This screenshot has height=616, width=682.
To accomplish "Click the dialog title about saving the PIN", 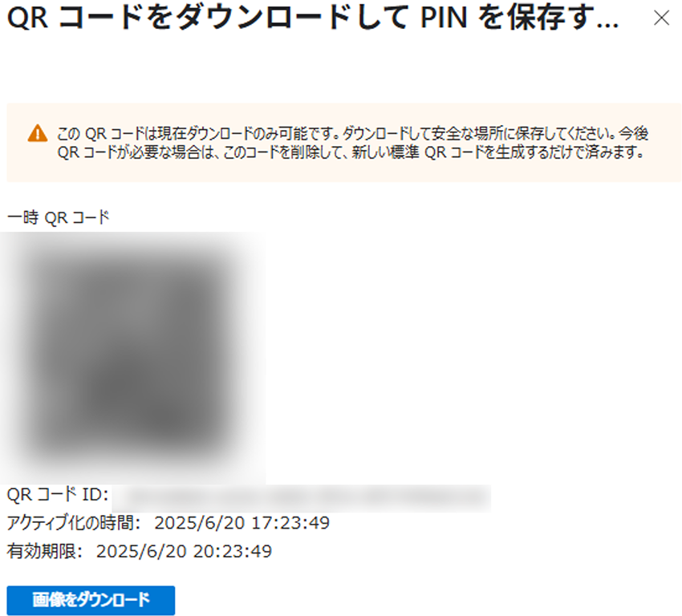I will [x=313, y=18].
